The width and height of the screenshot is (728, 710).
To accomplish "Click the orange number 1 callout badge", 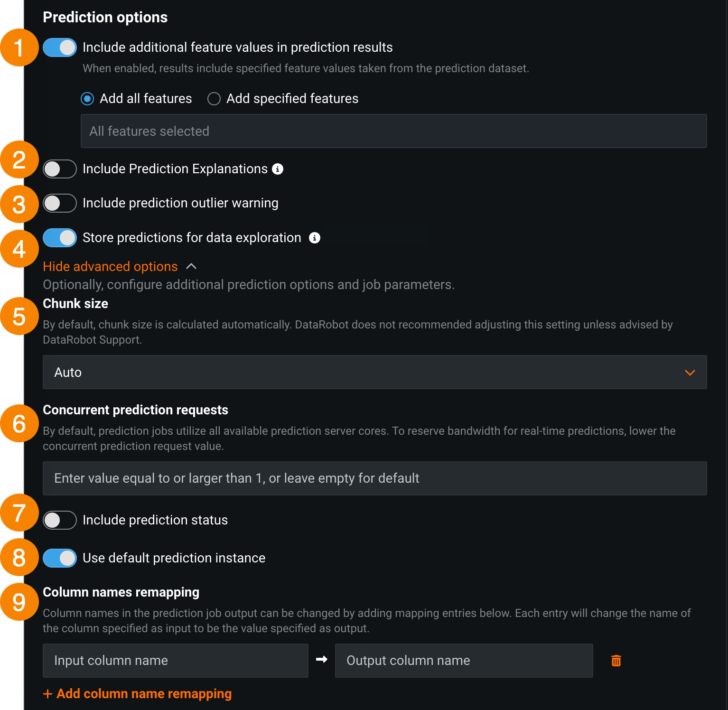I will (19, 48).
